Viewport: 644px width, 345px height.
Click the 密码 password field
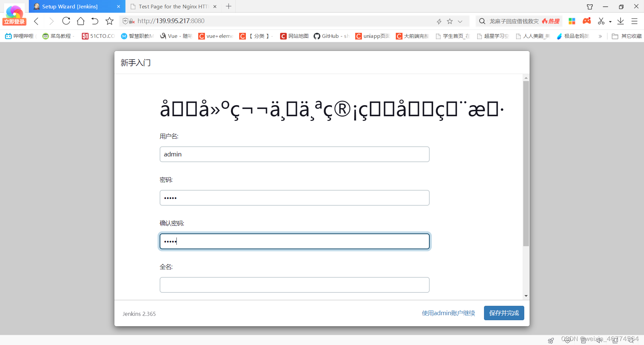pos(294,198)
